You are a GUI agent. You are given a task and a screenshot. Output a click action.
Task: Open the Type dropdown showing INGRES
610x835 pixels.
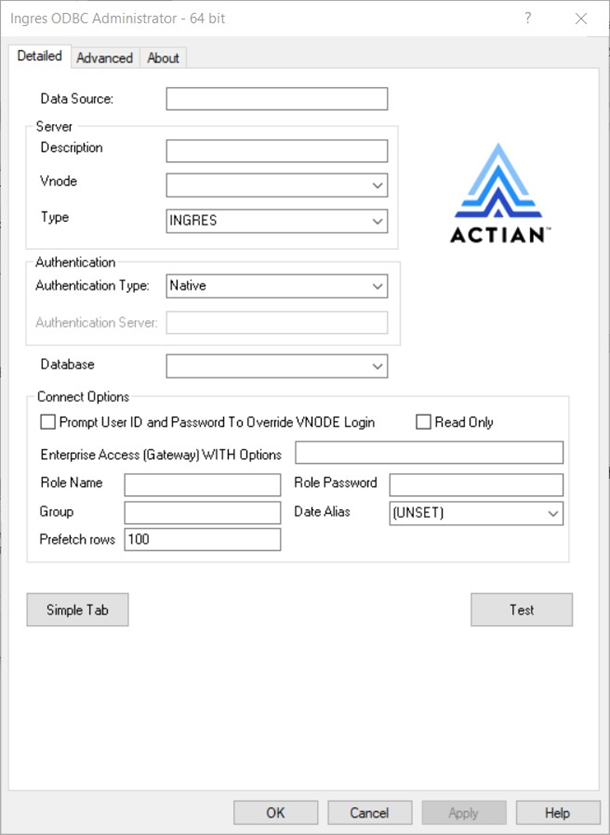tap(376, 221)
